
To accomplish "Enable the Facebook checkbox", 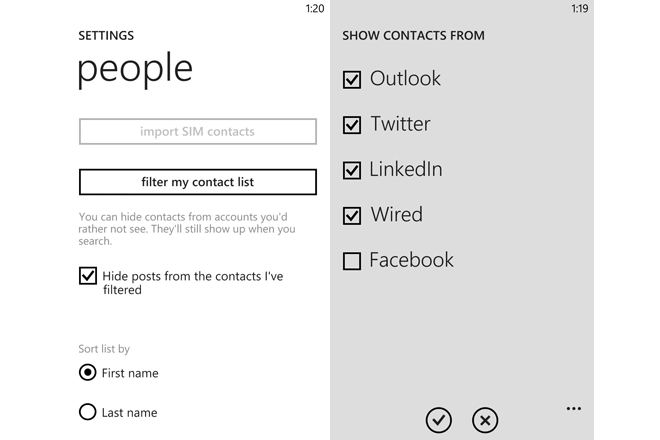I will (352, 261).
